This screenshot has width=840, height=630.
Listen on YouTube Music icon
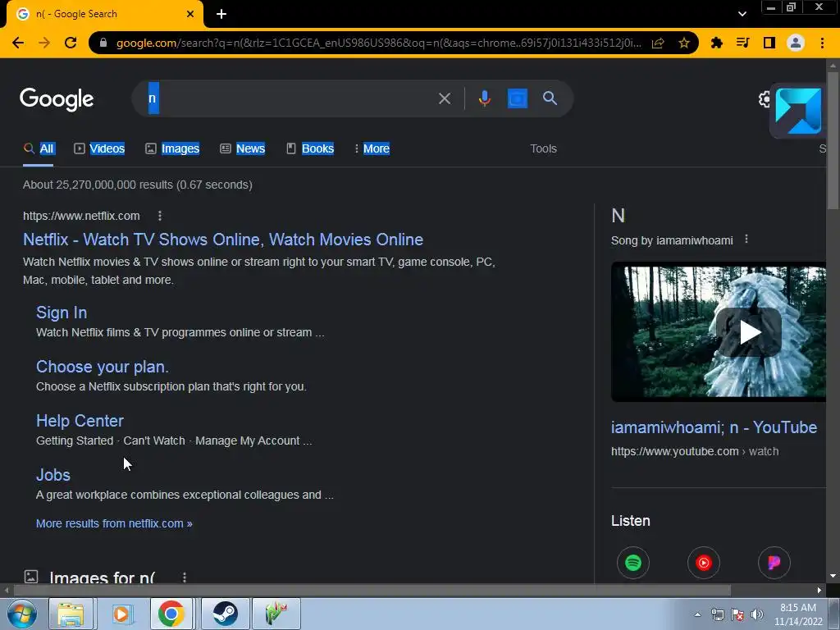point(703,563)
